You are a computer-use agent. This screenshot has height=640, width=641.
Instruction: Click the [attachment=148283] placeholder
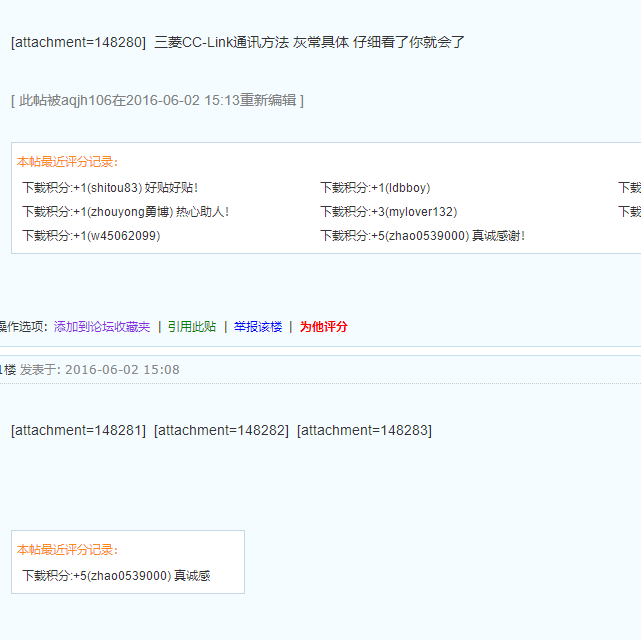[x=364, y=430]
